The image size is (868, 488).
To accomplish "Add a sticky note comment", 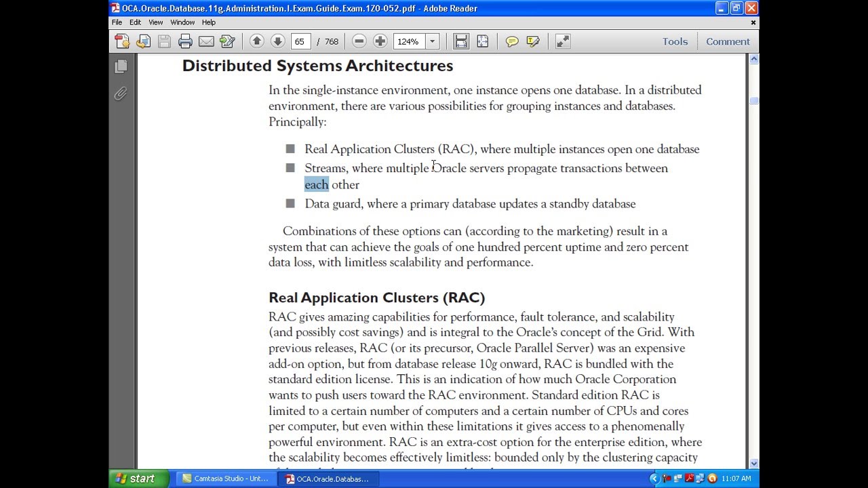I will pos(512,41).
